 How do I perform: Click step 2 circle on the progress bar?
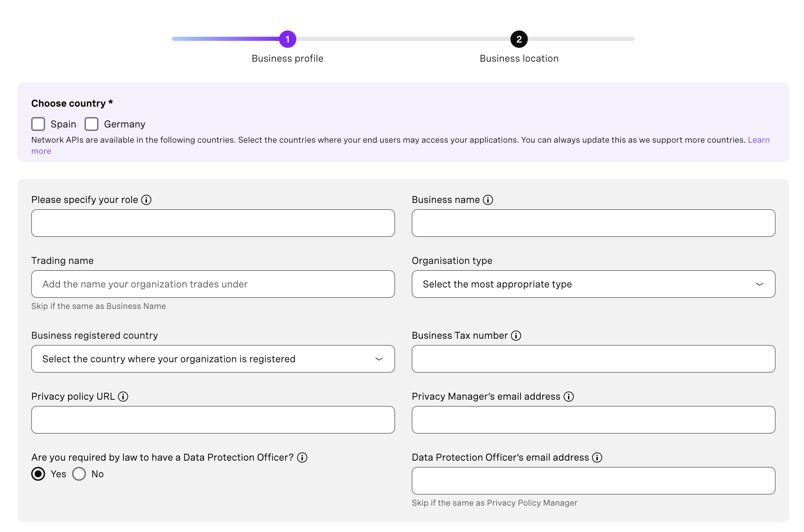pos(519,39)
